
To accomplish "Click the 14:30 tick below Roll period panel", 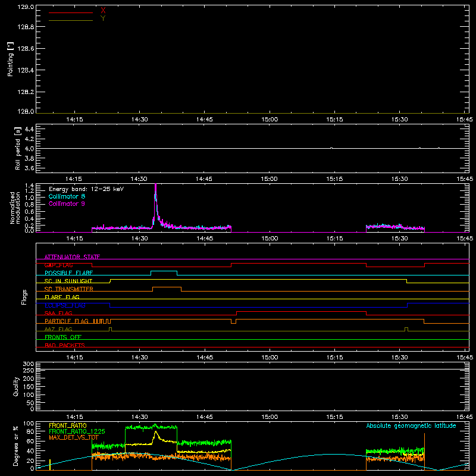I will pyautogui.click(x=139, y=179).
